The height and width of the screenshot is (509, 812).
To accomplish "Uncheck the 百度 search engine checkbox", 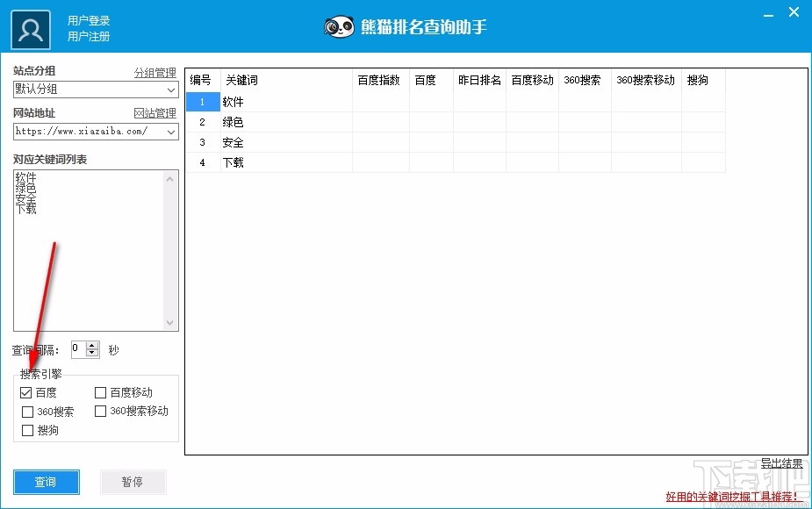I will 26,392.
